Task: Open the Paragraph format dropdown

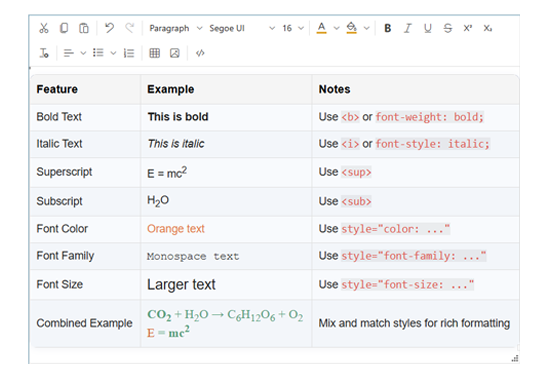Action: (x=176, y=28)
